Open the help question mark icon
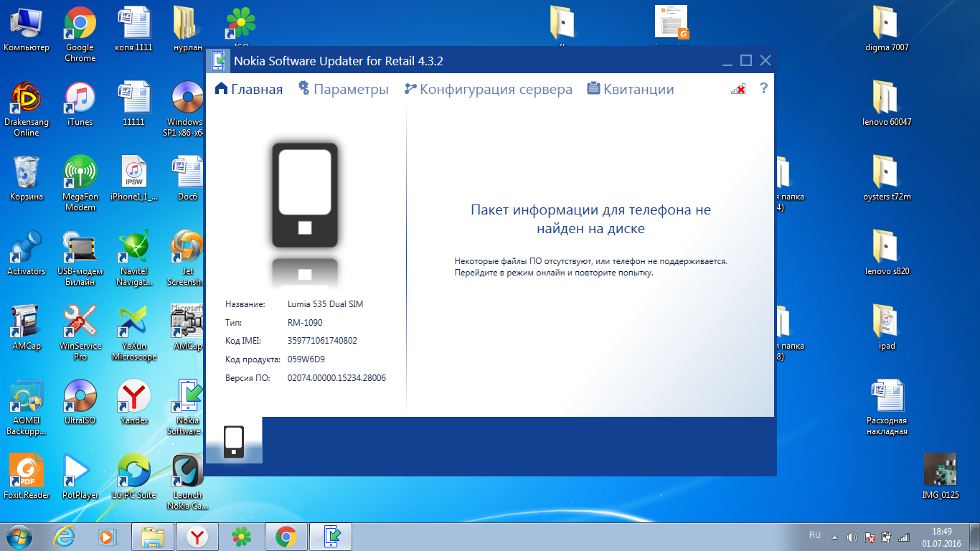The width and height of the screenshot is (980, 551). pos(763,88)
